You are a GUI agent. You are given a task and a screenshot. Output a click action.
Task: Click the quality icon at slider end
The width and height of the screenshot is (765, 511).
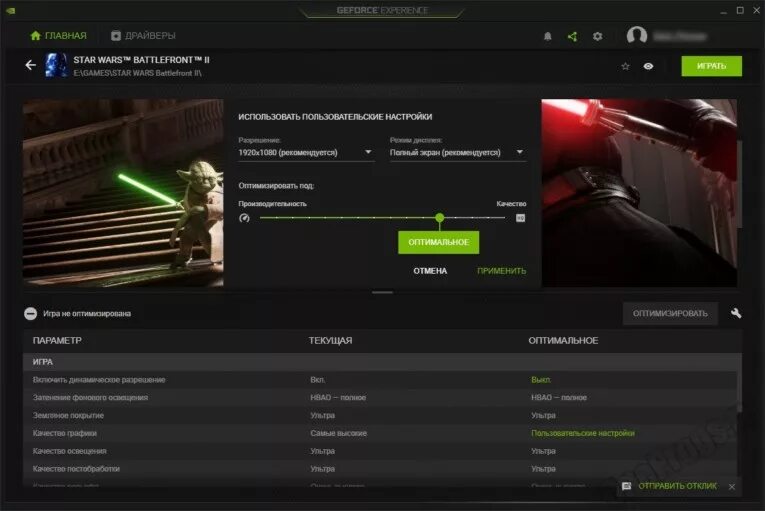click(x=520, y=218)
